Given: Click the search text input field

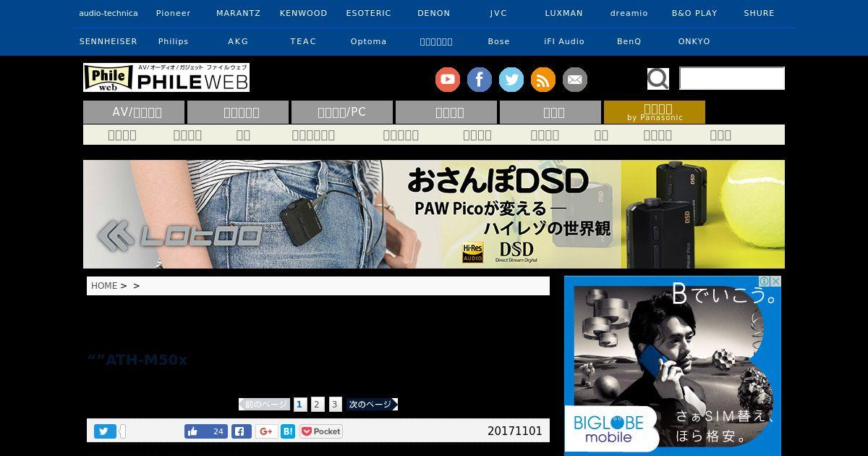Looking at the screenshot, I should [732, 78].
